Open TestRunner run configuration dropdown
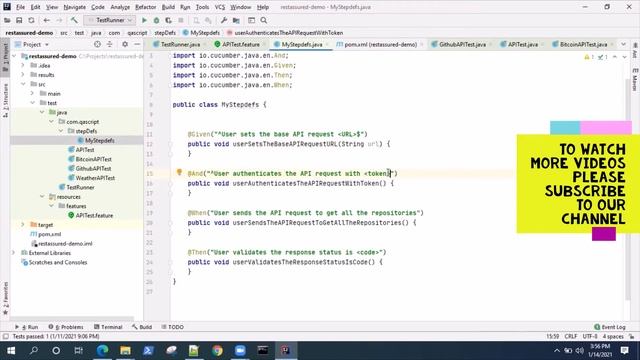The height and width of the screenshot is (360, 640). click(109, 20)
